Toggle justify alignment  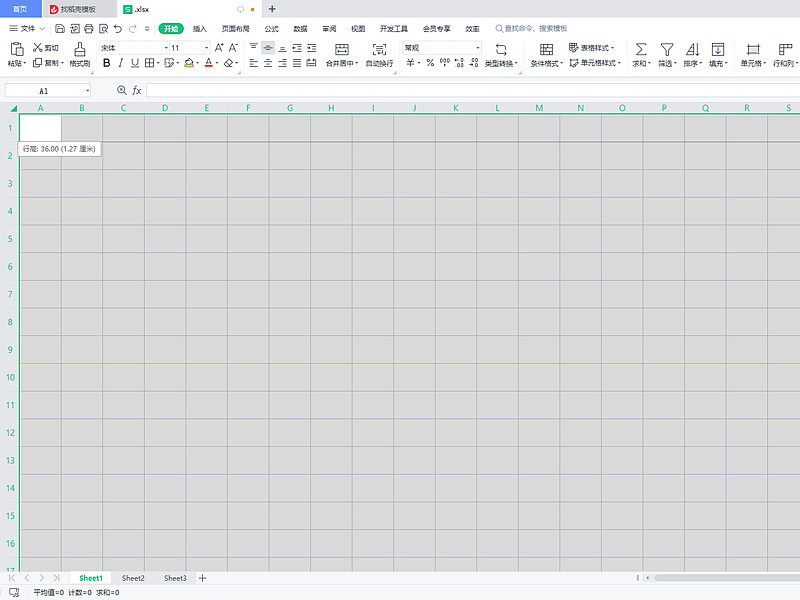[296, 63]
